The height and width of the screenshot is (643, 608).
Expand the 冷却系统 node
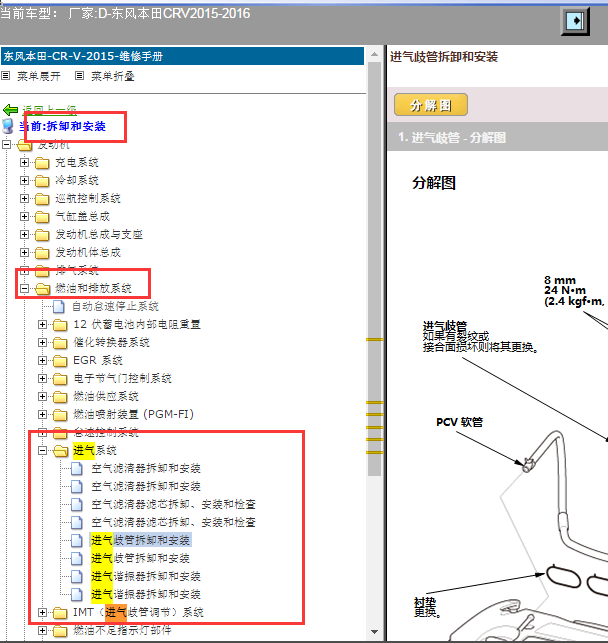[x=24, y=180]
